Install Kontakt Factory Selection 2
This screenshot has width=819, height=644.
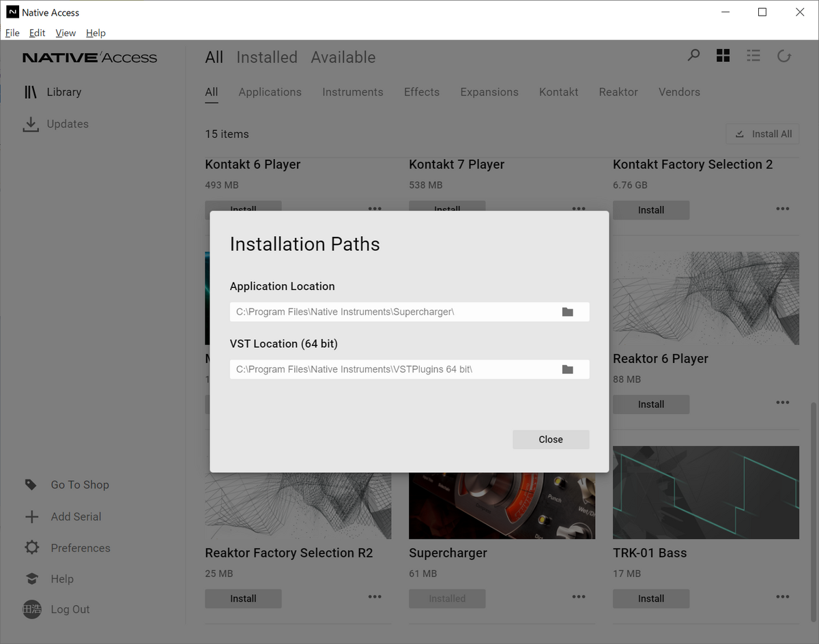coord(651,210)
